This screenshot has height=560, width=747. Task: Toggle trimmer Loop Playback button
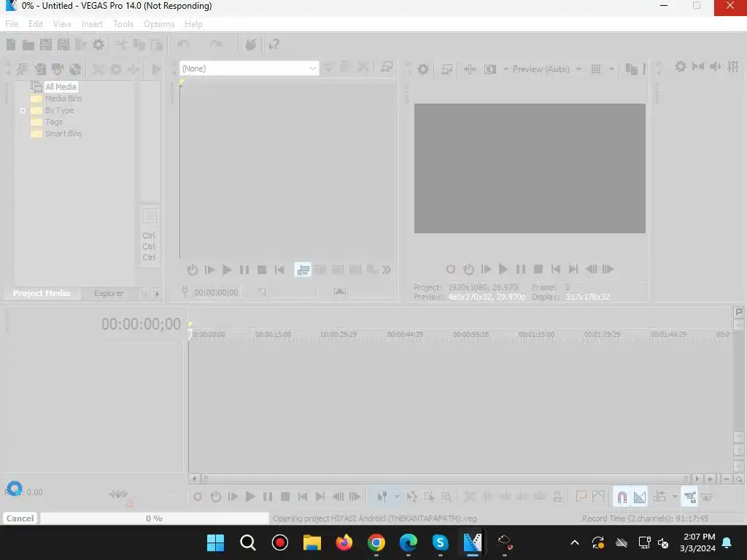pos(192,270)
